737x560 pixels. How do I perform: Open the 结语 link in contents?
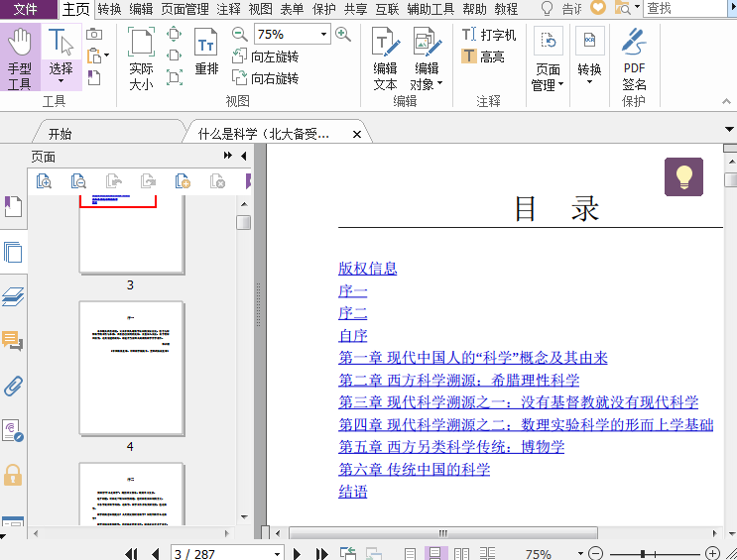pyautogui.click(x=352, y=492)
